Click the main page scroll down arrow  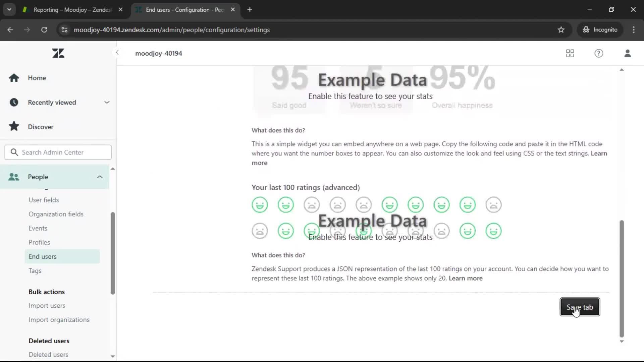pyautogui.click(x=622, y=342)
